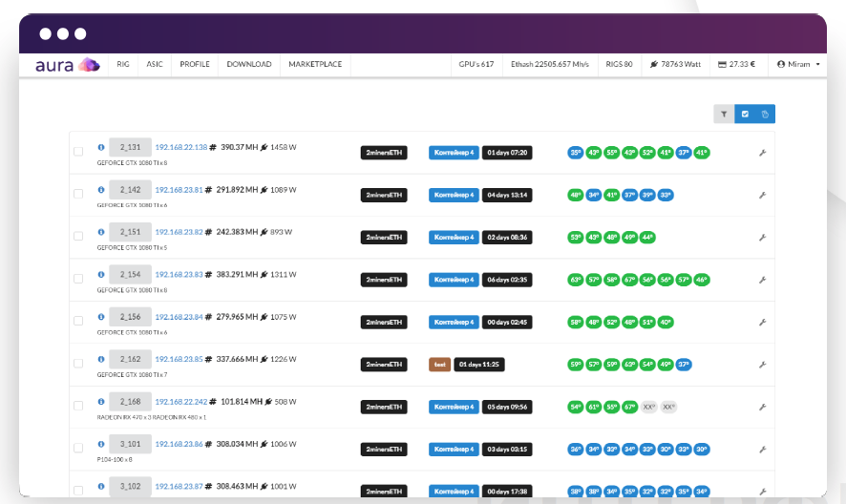Tick the checkbox for rig 2_131
Viewport: 846px width, 504px height.
78,152
